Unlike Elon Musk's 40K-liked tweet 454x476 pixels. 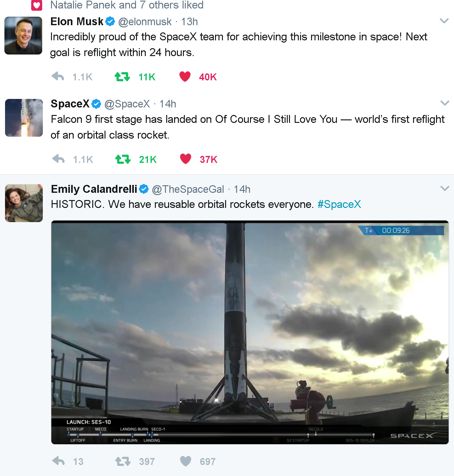click(185, 77)
